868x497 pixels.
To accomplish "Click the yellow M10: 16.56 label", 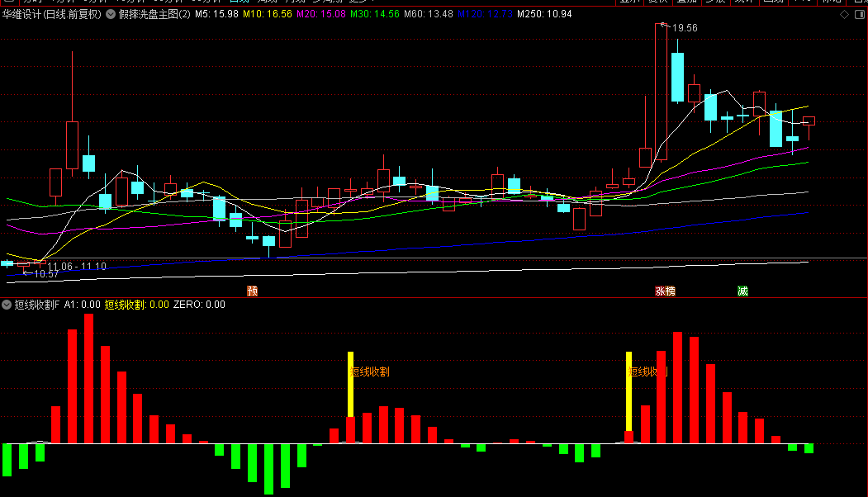I will click(x=268, y=14).
